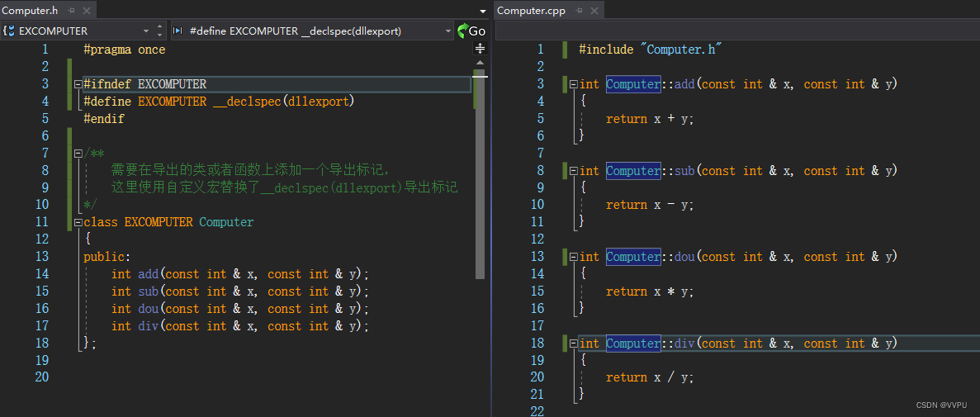Click the split-editor icon above the Computer.h scrollbar
The image size is (980, 417).
pyautogui.click(x=480, y=49)
